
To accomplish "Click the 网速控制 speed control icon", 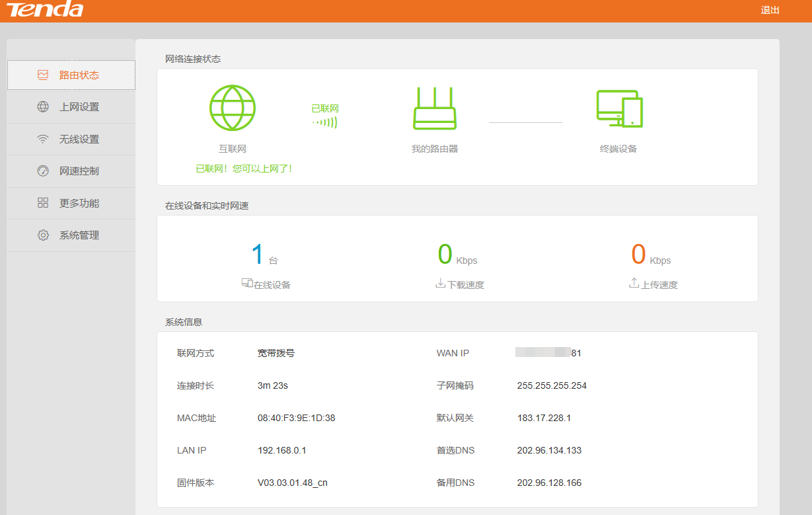I will tap(42, 171).
